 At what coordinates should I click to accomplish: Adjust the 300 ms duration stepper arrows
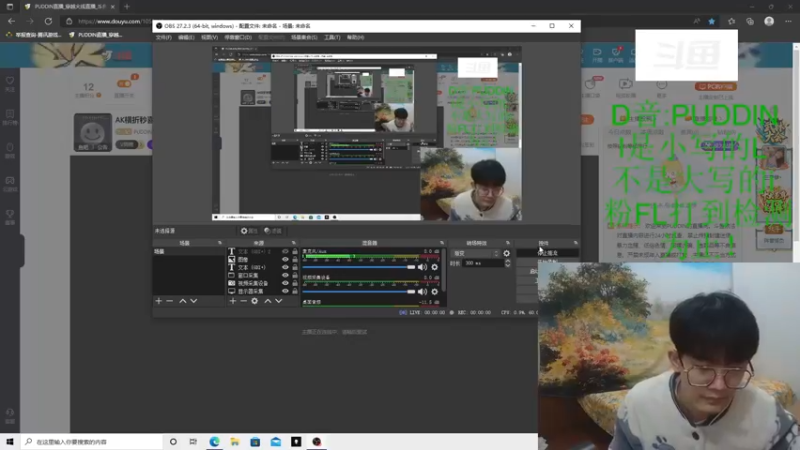[508, 263]
